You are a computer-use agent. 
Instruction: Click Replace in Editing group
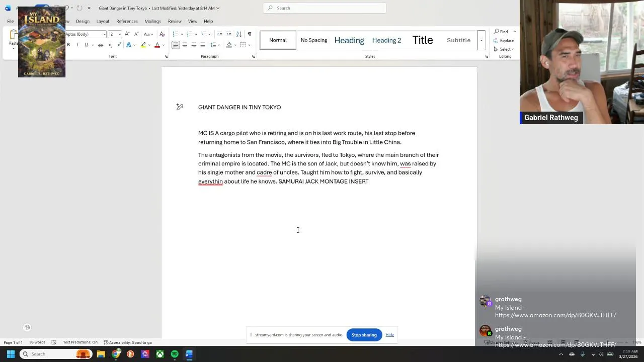pos(504,40)
